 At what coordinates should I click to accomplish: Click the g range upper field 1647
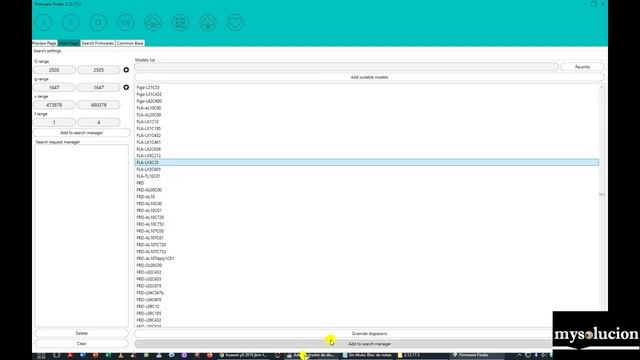tap(99, 87)
